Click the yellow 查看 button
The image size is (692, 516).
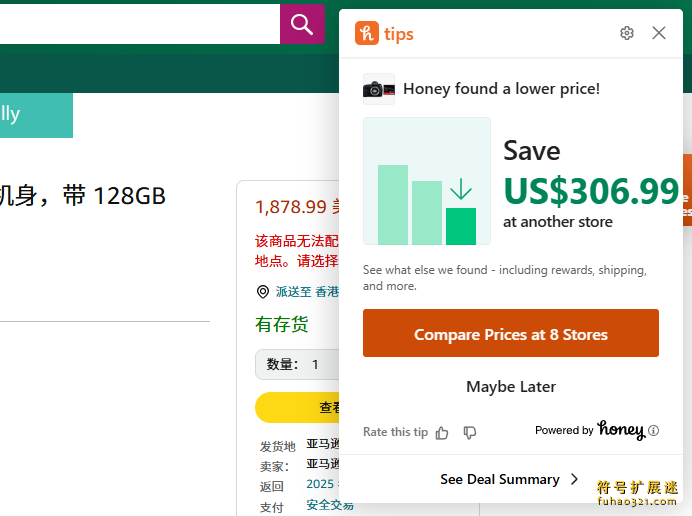297,407
